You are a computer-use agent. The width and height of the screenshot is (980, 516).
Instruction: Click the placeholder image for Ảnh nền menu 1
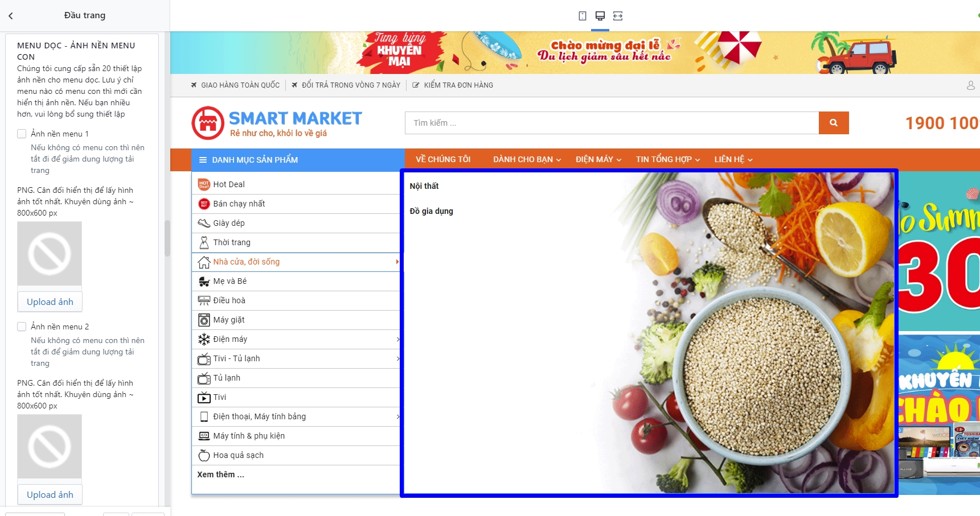pos(50,254)
